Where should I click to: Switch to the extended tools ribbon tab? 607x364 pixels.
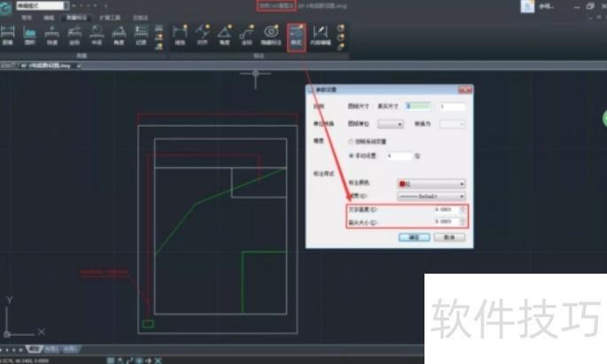tap(110, 18)
